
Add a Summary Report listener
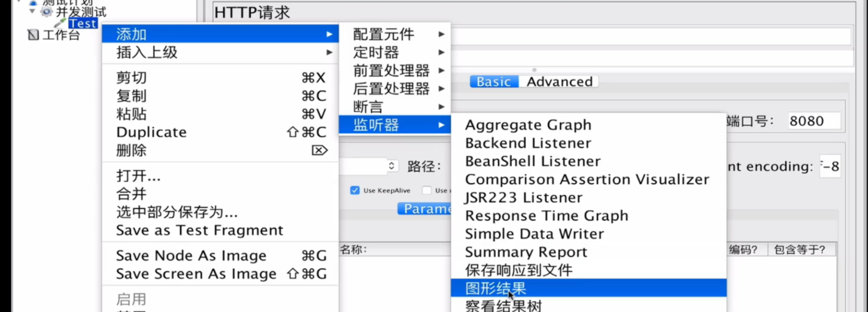(526, 252)
